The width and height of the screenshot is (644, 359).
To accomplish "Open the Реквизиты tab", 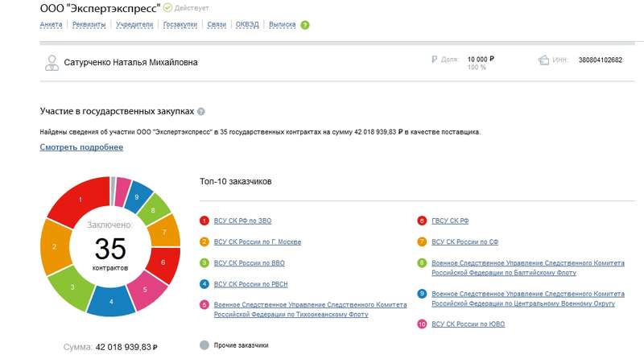I will (x=89, y=25).
